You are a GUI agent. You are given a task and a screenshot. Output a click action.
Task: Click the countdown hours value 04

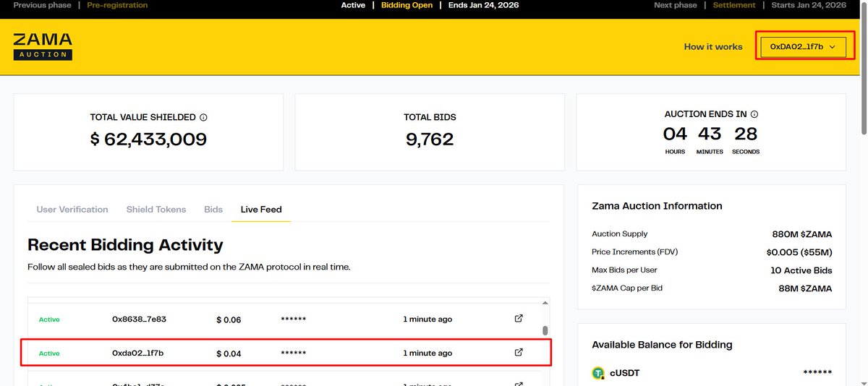[675, 134]
